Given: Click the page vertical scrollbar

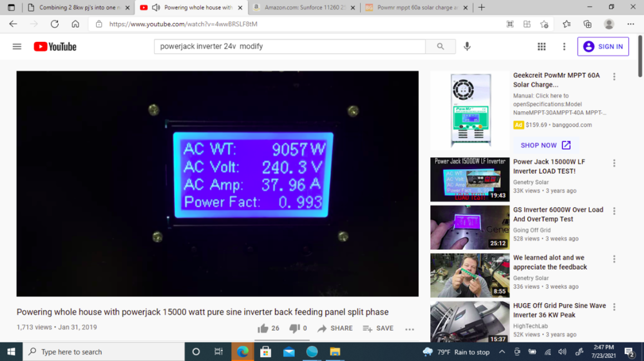Looking at the screenshot, I should click(x=640, y=56).
